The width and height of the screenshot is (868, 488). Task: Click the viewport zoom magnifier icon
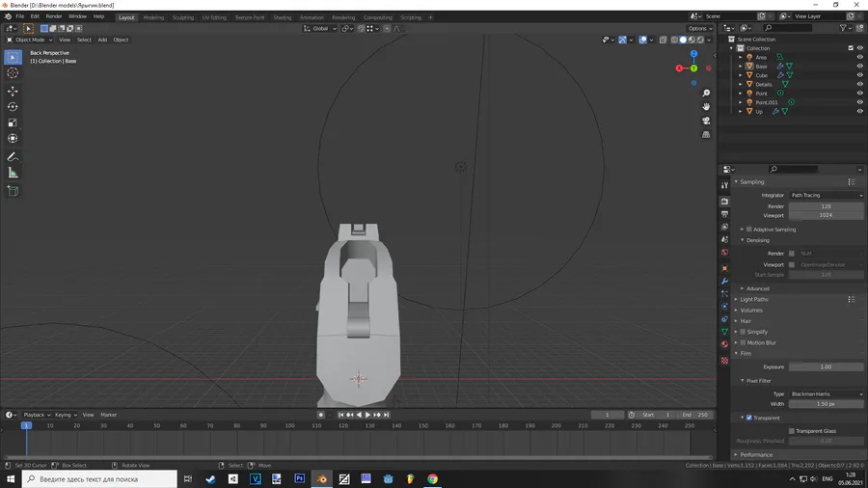[706, 93]
